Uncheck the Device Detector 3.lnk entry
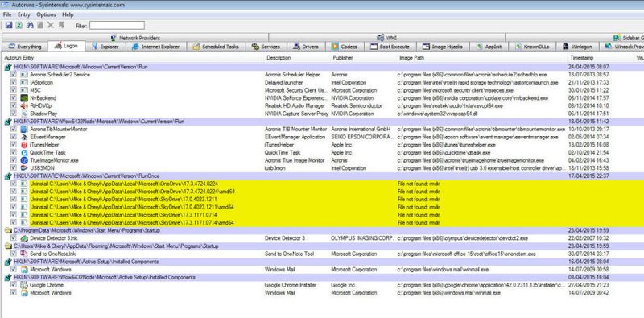The width and height of the screenshot is (644, 318). [14, 238]
